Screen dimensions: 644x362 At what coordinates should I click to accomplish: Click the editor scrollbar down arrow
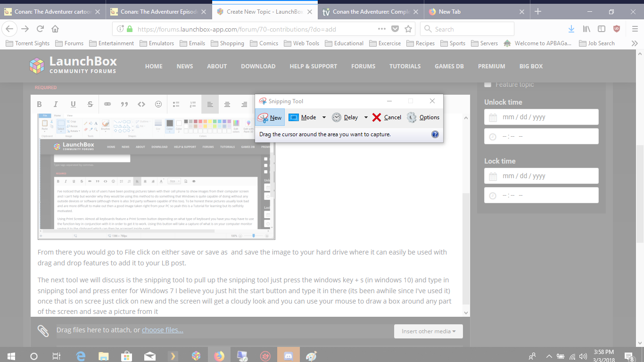click(x=466, y=313)
